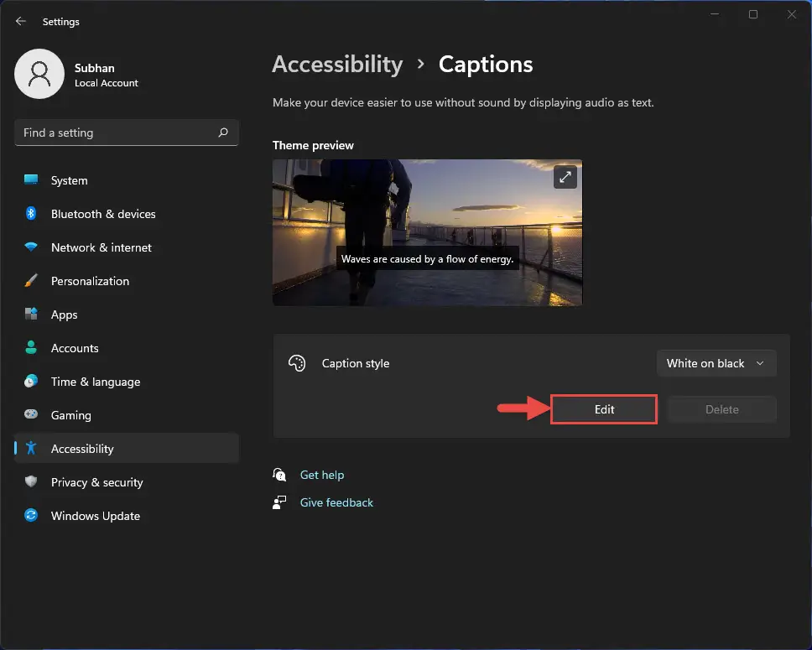Select Accessibility label in sidebar
Screen dimensions: 812x650
[82, 449]
